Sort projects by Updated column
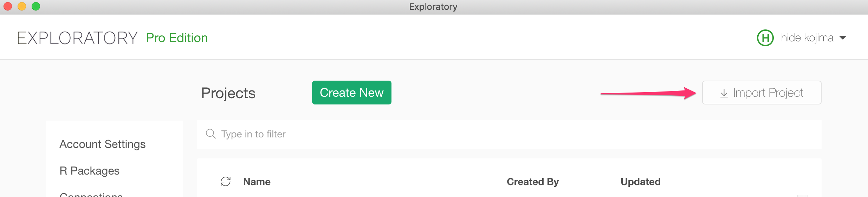The height and width of the screenshot is (197, 868). pyautogui.click(x=641, y=182)
